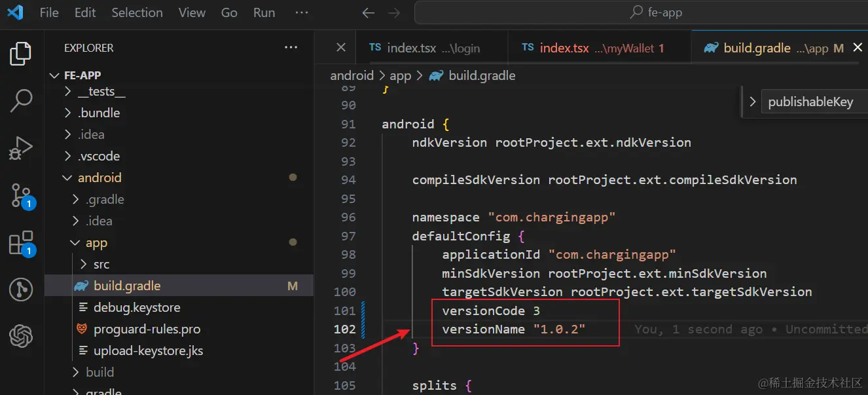Switch to index.tsx myWallet tab

[x=599, y=48]
